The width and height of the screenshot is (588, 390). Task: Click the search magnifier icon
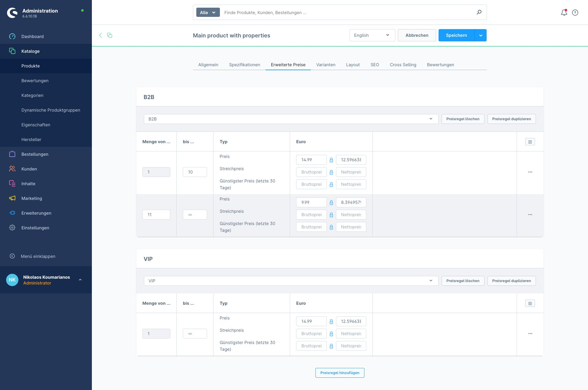coord(479,12)
